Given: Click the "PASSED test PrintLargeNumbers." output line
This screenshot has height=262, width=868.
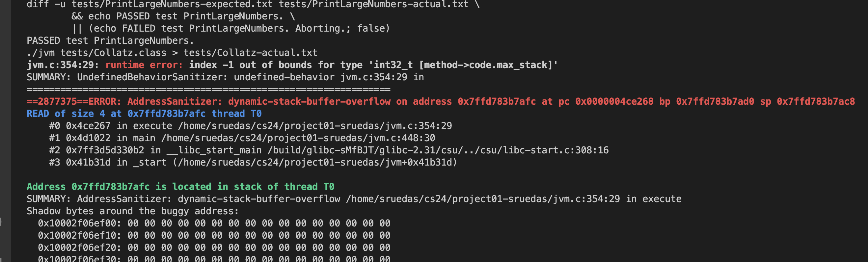Looking at the screenshot, I should 110,41.
